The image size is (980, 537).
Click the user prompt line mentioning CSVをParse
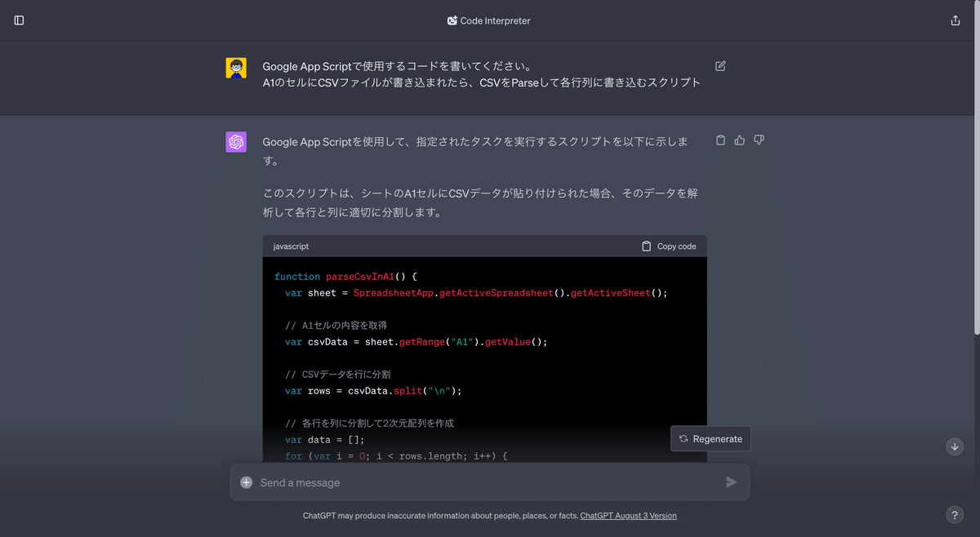(x=481, y=82)
